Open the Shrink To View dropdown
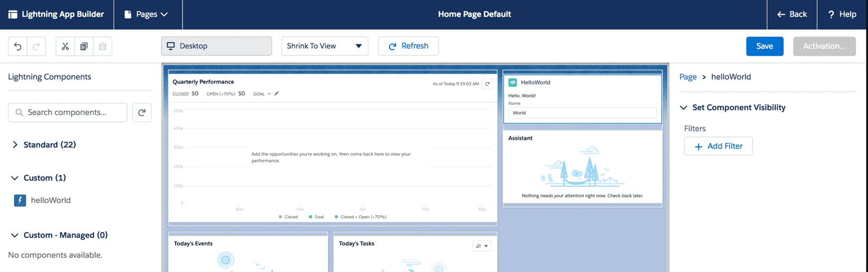 point(325,46)
